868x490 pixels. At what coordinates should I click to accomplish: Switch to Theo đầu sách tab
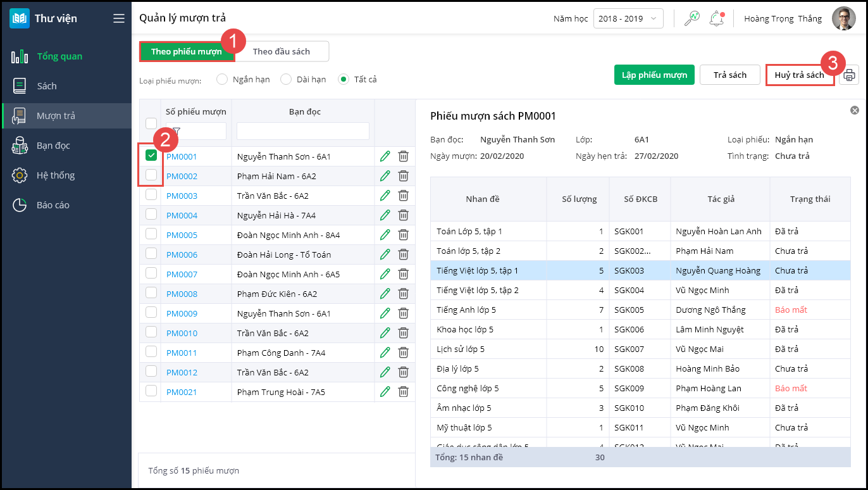point(282,51)
